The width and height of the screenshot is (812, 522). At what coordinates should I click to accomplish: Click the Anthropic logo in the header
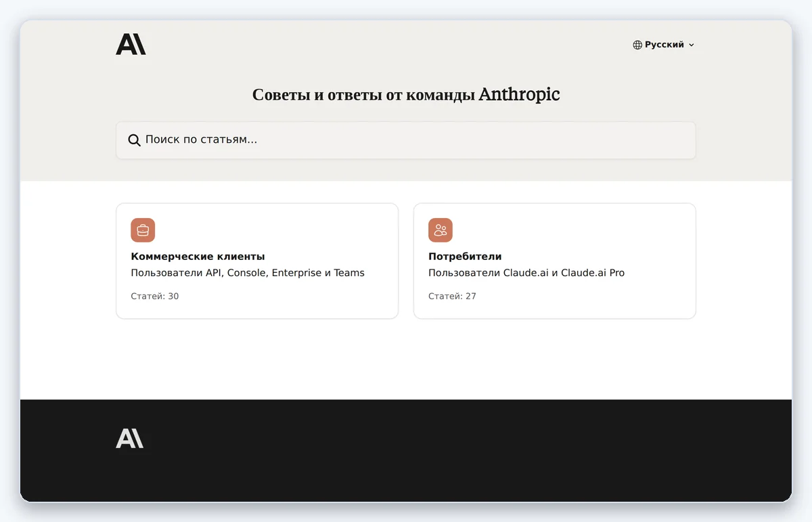(x=131, y=44)
